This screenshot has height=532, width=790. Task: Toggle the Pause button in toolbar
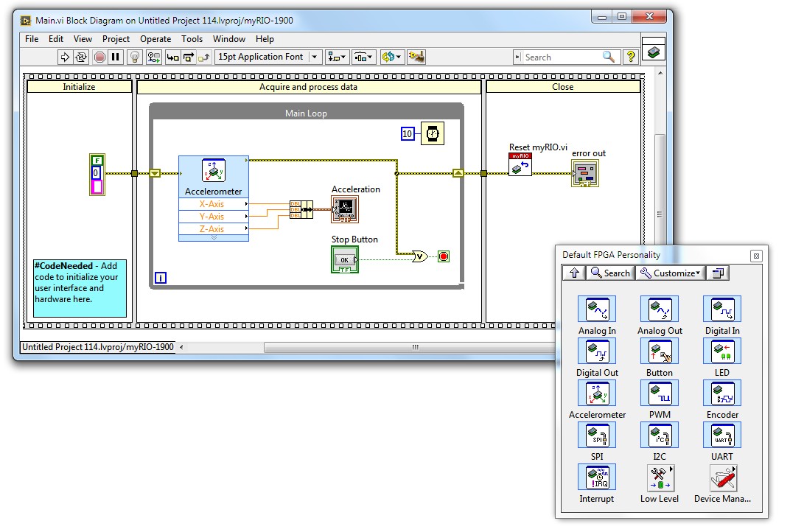(116, 57)
